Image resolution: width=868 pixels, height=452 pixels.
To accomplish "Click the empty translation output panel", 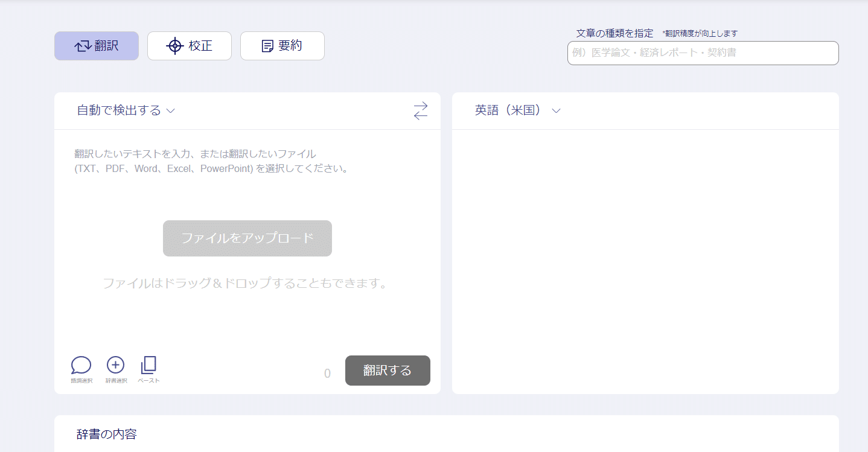I will [x=645, y=259].
